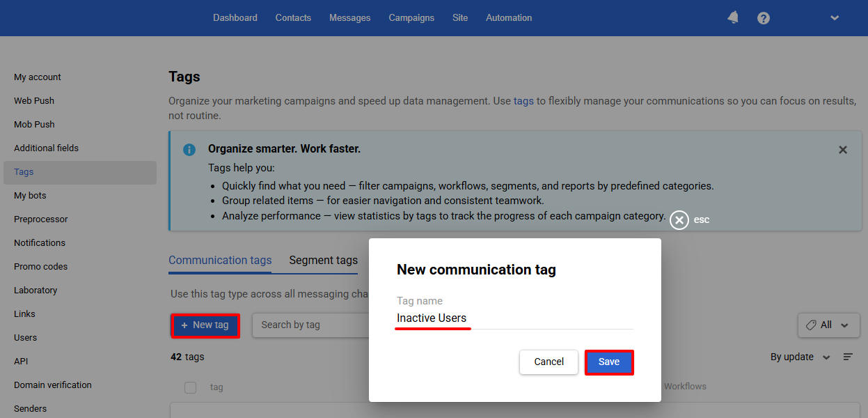Viewport: 868px width, 418px height.
Task: Open Notifications in sidebar
Action: [x=40, y=243]
